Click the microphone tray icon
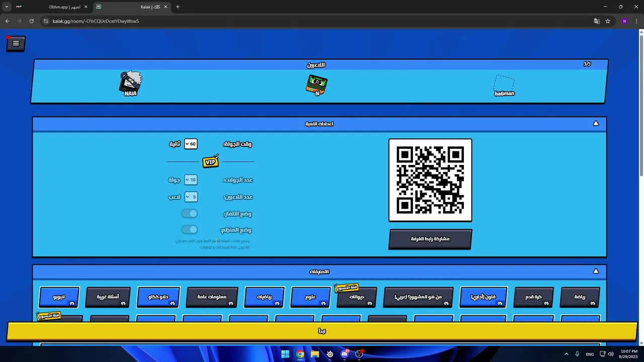644x362 pixels. point(577,354)
